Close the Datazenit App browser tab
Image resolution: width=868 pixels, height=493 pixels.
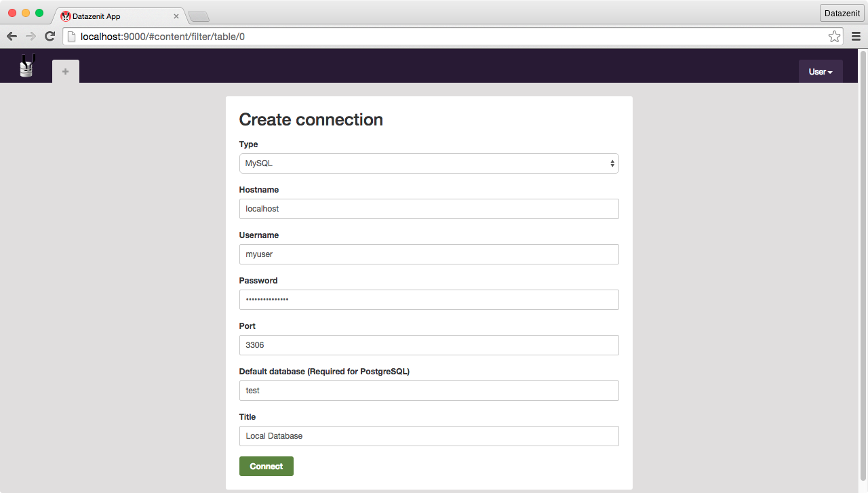(x=176, y=16)
